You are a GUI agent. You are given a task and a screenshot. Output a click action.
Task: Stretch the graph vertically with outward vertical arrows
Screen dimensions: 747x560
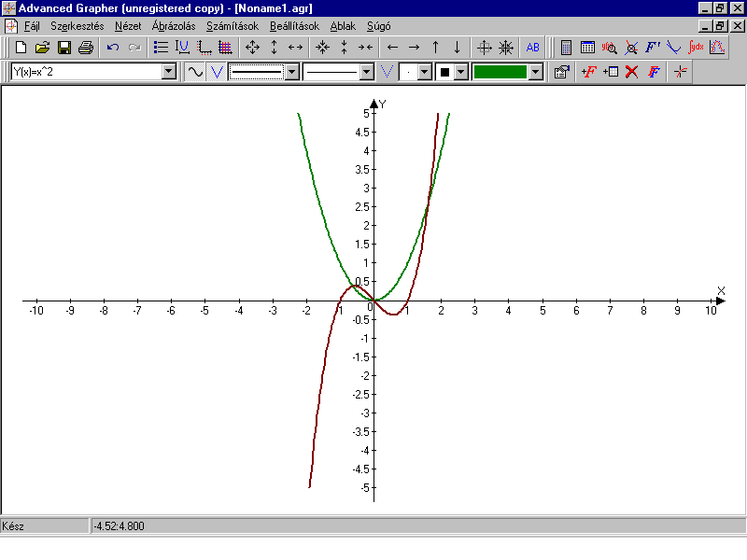(274, 48)
